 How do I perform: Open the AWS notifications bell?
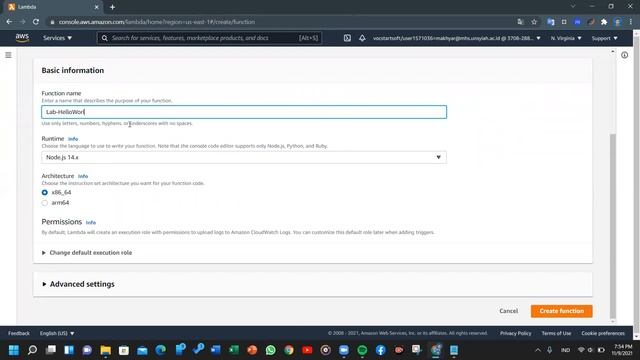(362, 38)
